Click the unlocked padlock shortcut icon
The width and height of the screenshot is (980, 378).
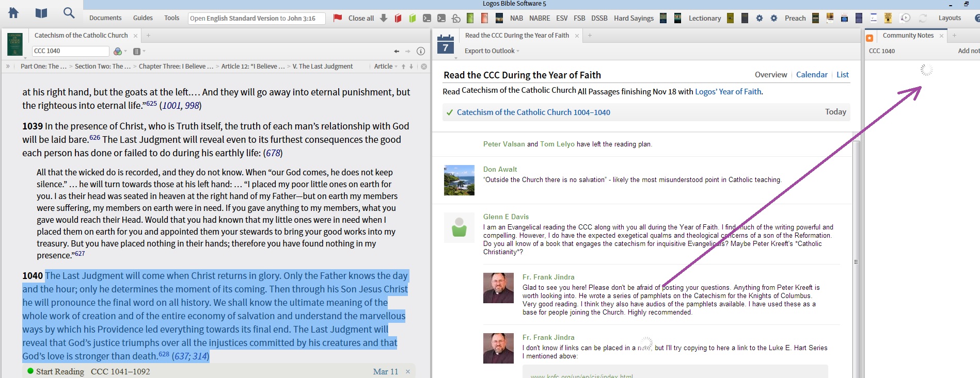click(456, 19)
